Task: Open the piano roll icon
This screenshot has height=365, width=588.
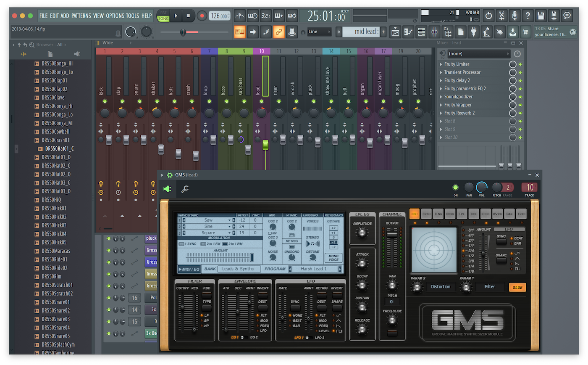Action: (x=408, y=32)
